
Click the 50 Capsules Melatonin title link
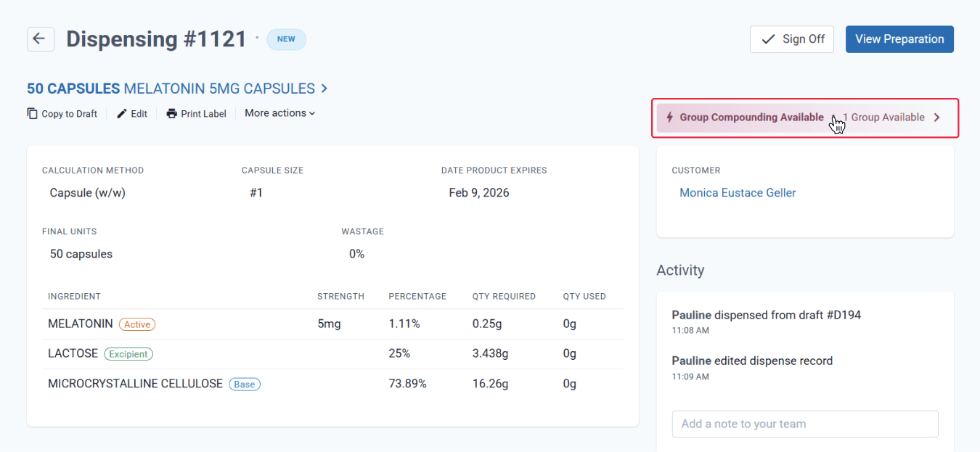coord(171,89)
